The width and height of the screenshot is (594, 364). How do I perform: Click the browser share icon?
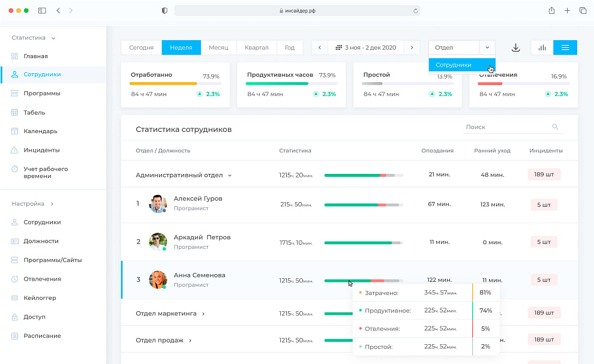pos(551,11)
